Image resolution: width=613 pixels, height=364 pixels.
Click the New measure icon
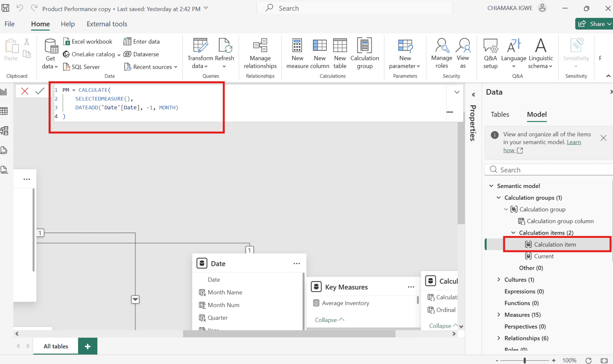coord(297,46)
